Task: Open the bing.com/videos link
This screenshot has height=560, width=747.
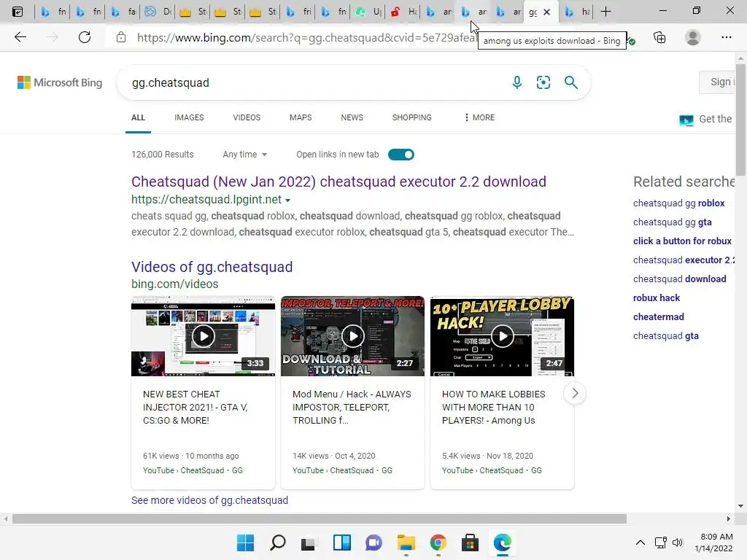Action: click(175, 284)
